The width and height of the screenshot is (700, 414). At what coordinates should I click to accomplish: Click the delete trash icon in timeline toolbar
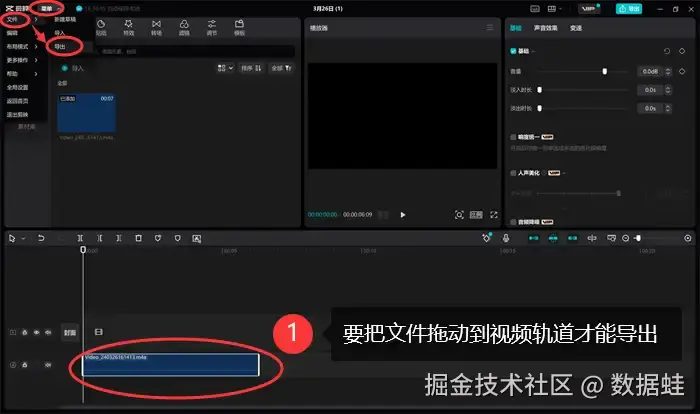138,238
